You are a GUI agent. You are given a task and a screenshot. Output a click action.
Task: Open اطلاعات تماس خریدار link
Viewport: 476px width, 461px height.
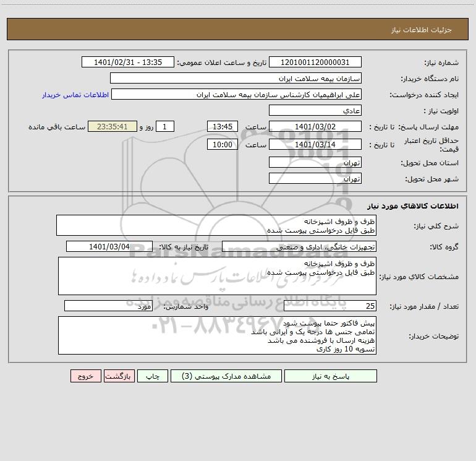pos(75,95)
